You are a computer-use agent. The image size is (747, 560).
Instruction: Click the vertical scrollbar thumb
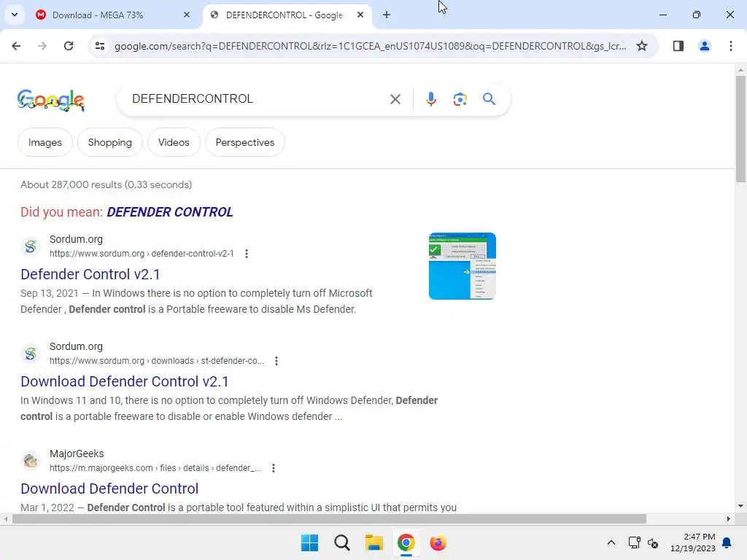pyautogui.click(x=740, y=128)
